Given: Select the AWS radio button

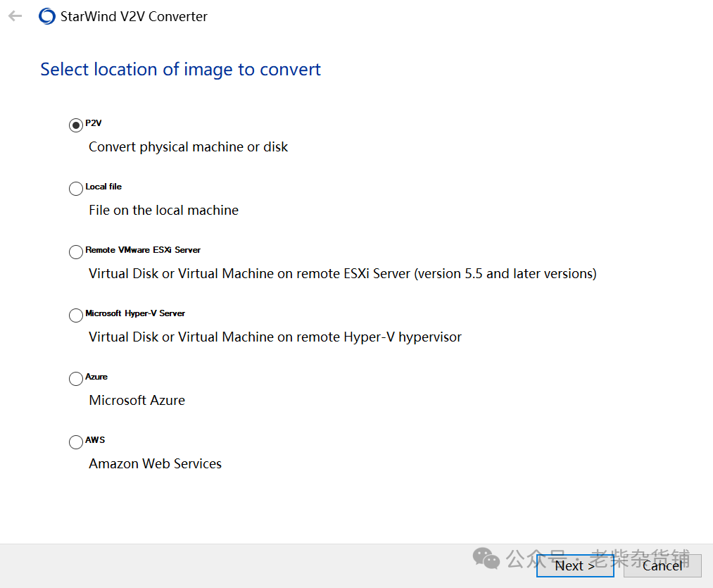Looking at the screenshot, I should 76,442.
